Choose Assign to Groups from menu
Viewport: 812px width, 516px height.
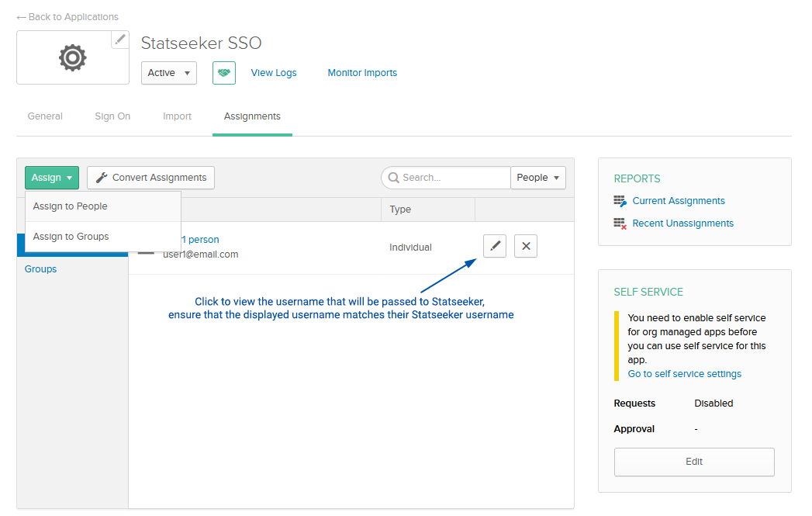click(x=103, y=237)
